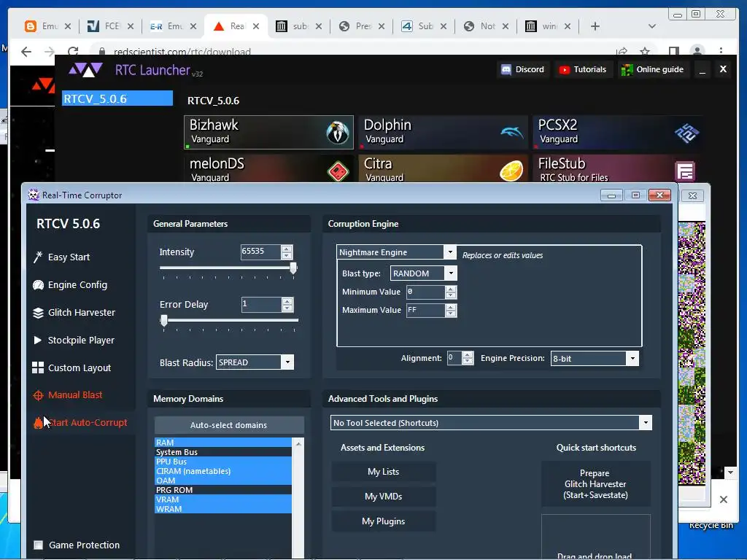
Task: Switch to Pres browser tab
Action: pos(362,26)
